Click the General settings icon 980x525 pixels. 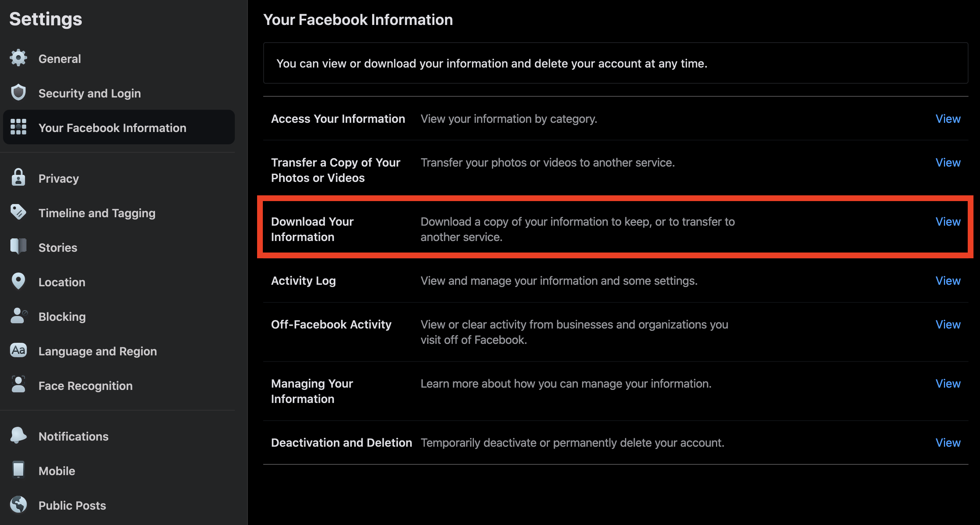click(x=18, y=58)
